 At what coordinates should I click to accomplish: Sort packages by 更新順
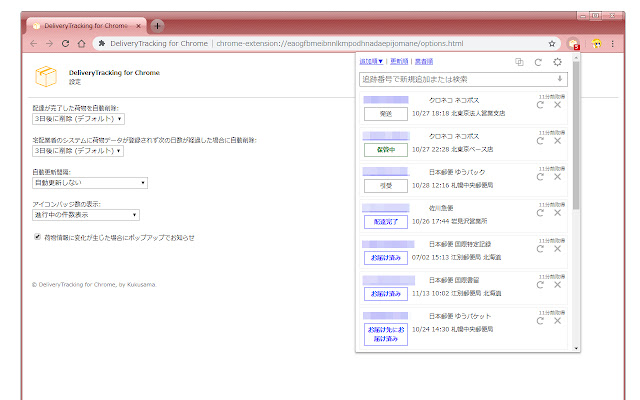click(x=399, y=61)
